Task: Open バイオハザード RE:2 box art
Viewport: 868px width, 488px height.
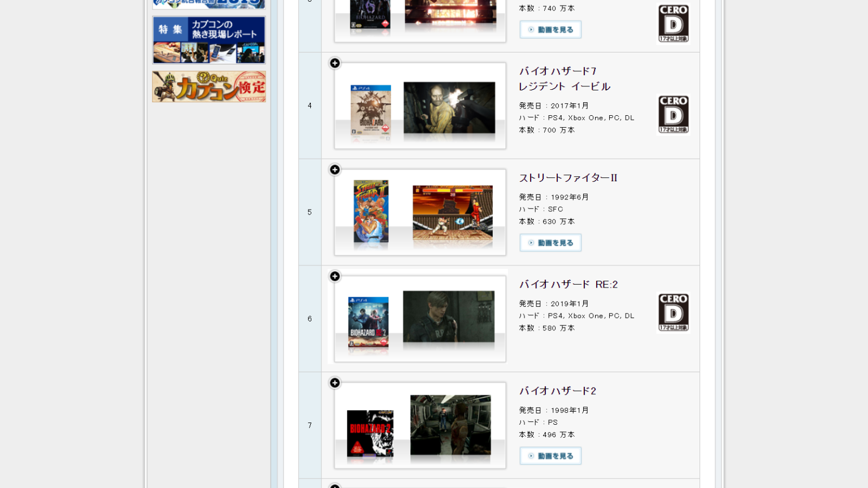Action: coord(368,321)
